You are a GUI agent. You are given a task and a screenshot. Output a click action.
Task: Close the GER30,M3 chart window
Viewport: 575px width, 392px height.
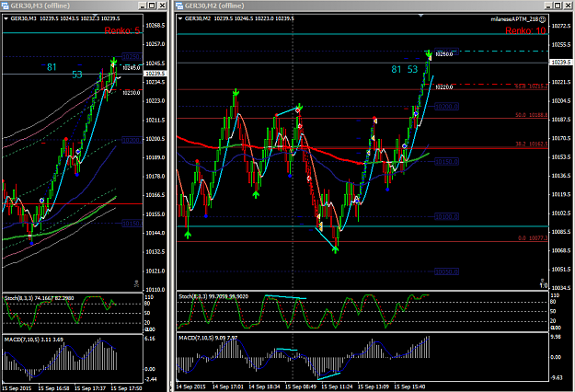[161, 6]
